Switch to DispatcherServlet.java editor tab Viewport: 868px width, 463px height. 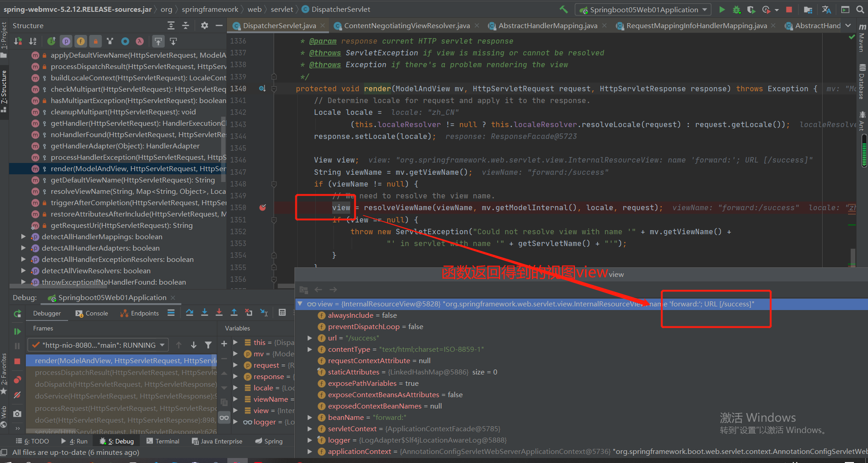(279, 25)
